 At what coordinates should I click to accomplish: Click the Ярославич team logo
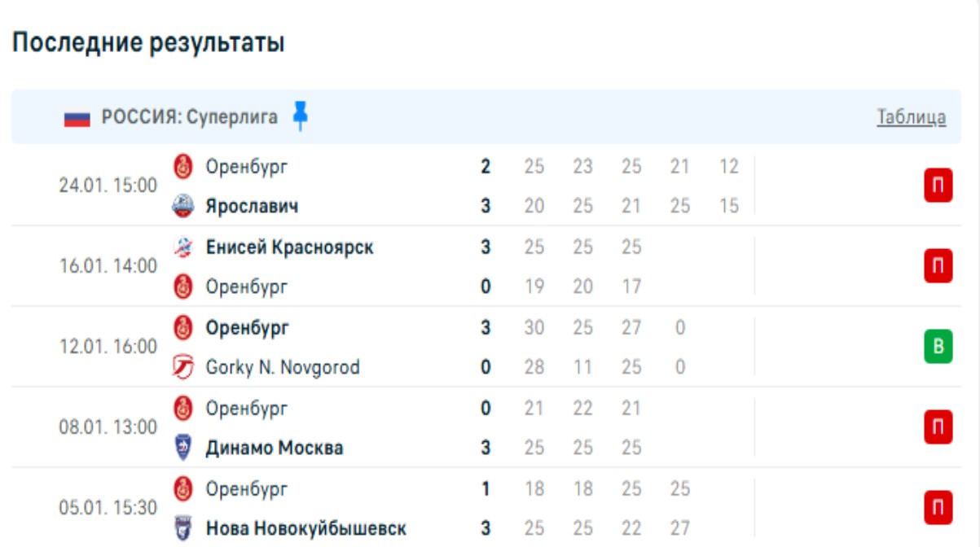pos(184,206)
